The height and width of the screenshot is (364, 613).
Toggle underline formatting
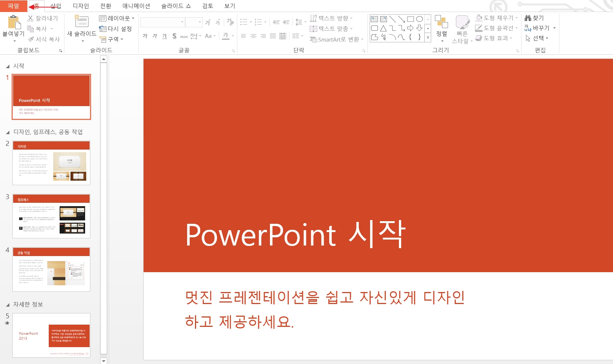tap(165, 36)
